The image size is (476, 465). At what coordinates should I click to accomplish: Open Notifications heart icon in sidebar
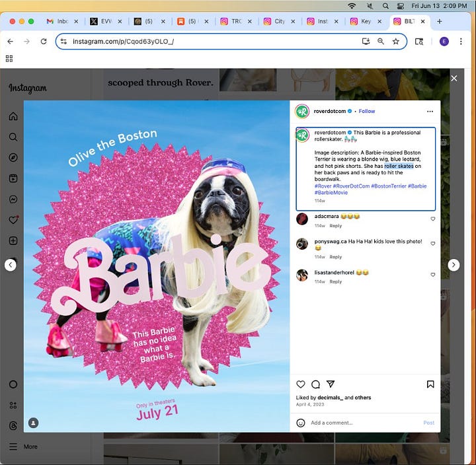13,220
